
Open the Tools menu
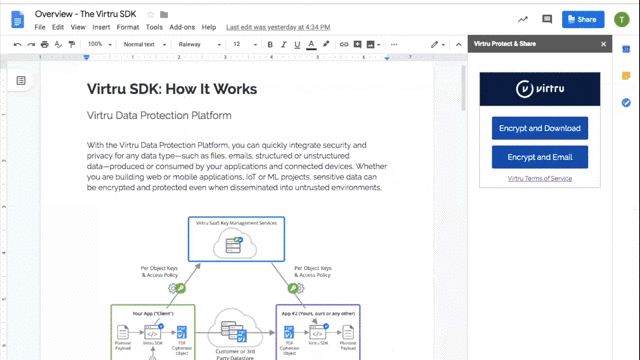(154, 27)
